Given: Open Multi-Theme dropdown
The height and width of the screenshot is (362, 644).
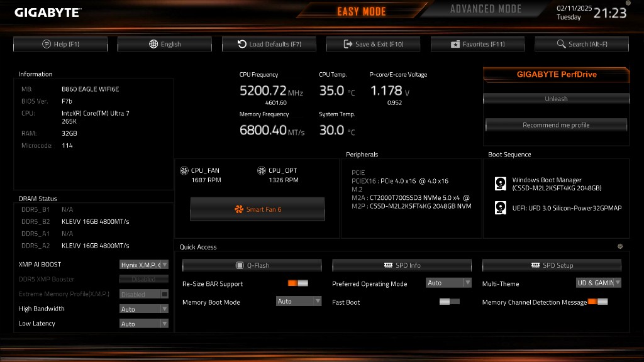Looking at the screenshot, I should click(599, 283).
